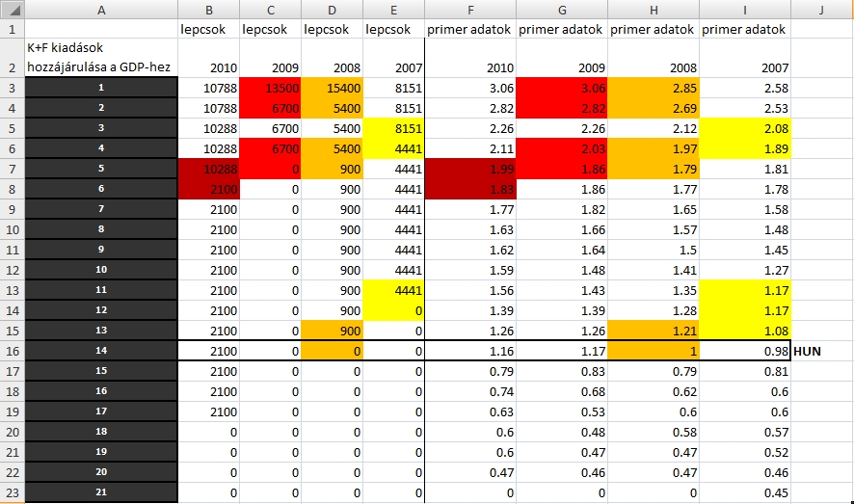The width and height of the screenshot is (854, 504).
Task: Click orange cell with value 1.21
Action: (x=654, y=332)
